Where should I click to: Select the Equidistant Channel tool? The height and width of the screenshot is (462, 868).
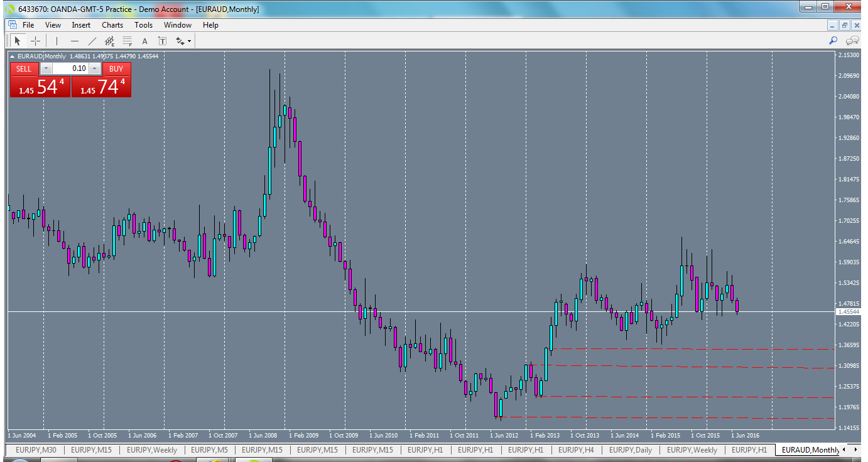(x=109, y=40)
